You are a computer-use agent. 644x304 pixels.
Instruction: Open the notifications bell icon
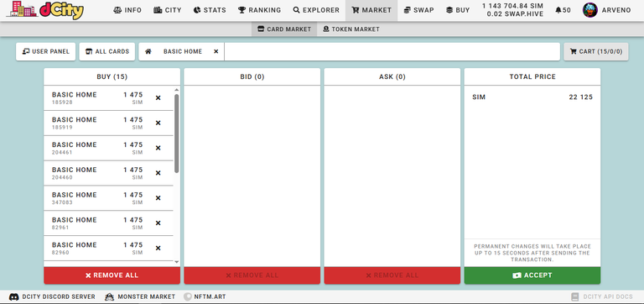coord(558,10)
